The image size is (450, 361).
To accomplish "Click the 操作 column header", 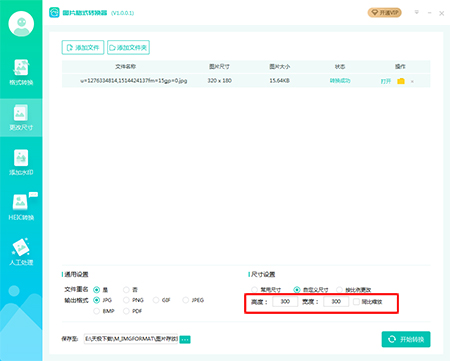I will click(x=400, y=67).
